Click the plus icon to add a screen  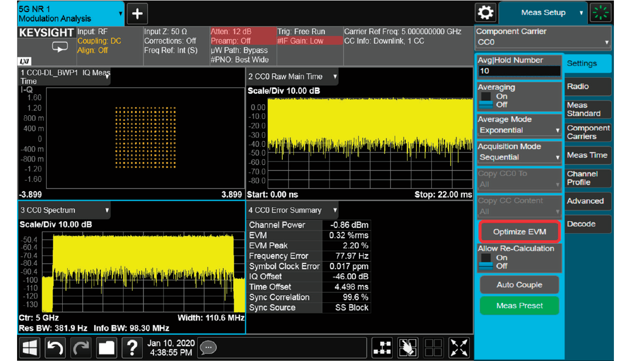(137, 15)
